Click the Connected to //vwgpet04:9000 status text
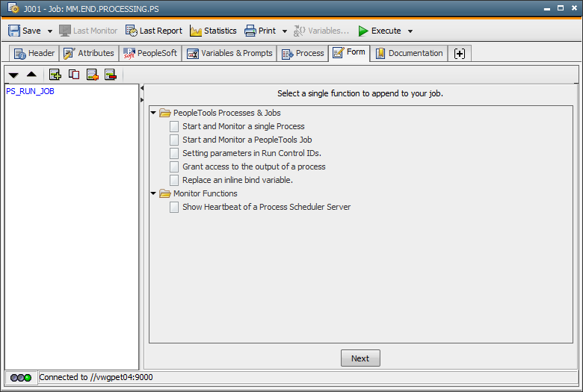 (x=96, y=378)
